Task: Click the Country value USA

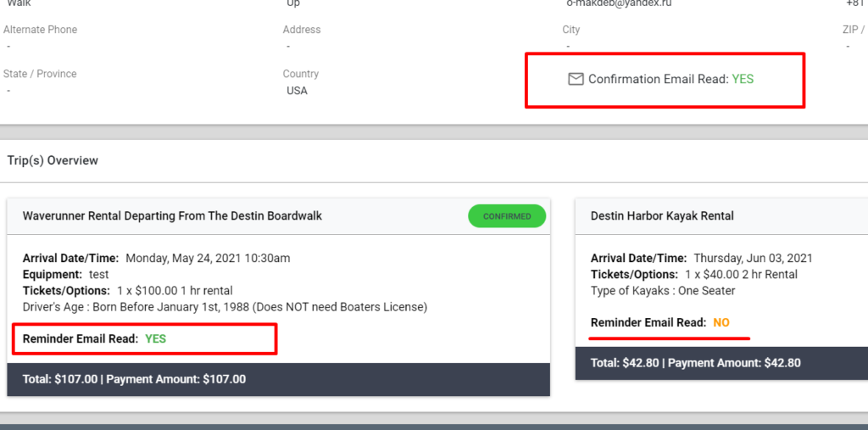Action: point(297,91)
